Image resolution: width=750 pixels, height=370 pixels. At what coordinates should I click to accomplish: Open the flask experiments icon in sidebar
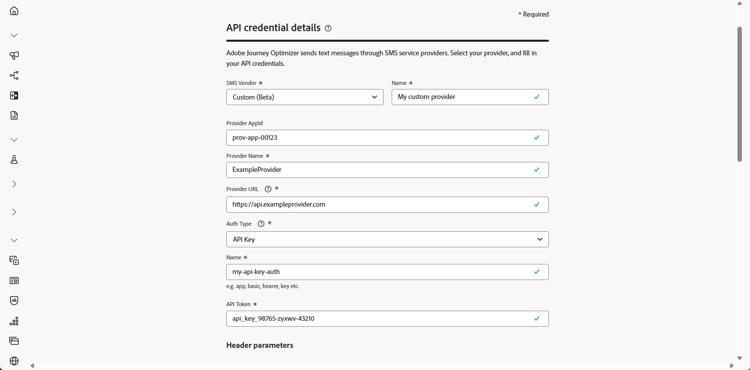pos(14,160)
